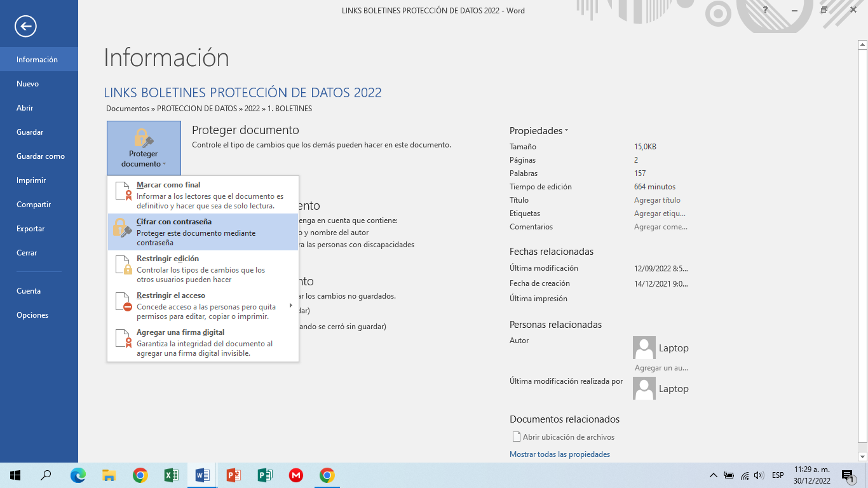
Task: Click the Propiedades dropdown
Action: click(x=538, y=130)
